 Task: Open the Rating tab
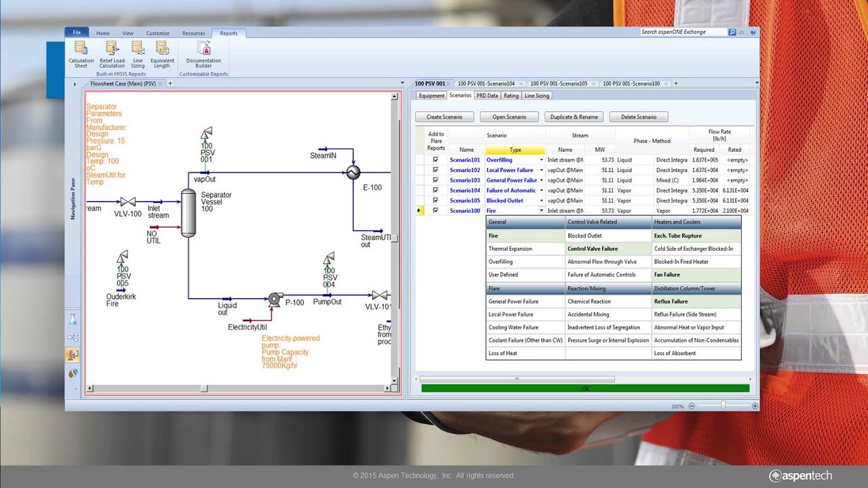coord(511,96)
